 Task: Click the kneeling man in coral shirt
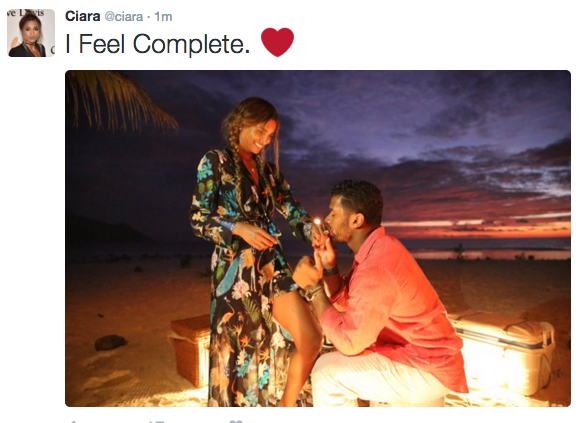click(377, 296)
